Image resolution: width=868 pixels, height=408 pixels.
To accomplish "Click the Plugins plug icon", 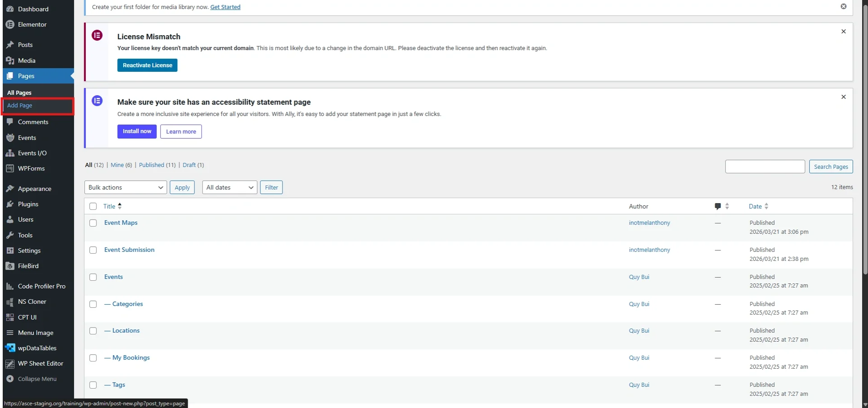I will click(10, 204).
